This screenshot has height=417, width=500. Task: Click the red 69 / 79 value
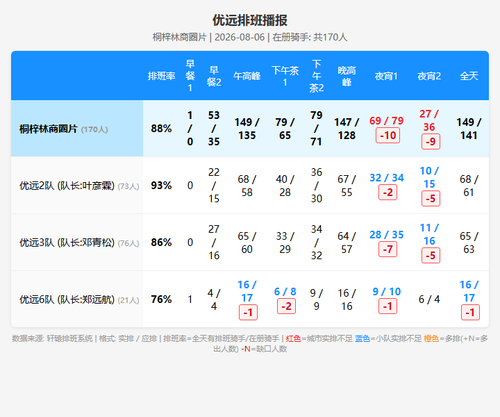tap(386, 121)
